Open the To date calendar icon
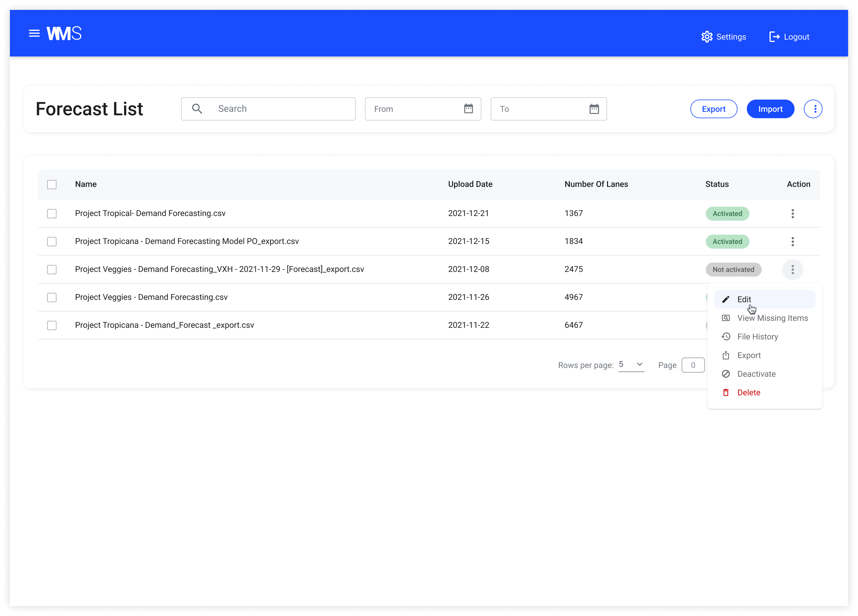 click(x=594, y=109)
